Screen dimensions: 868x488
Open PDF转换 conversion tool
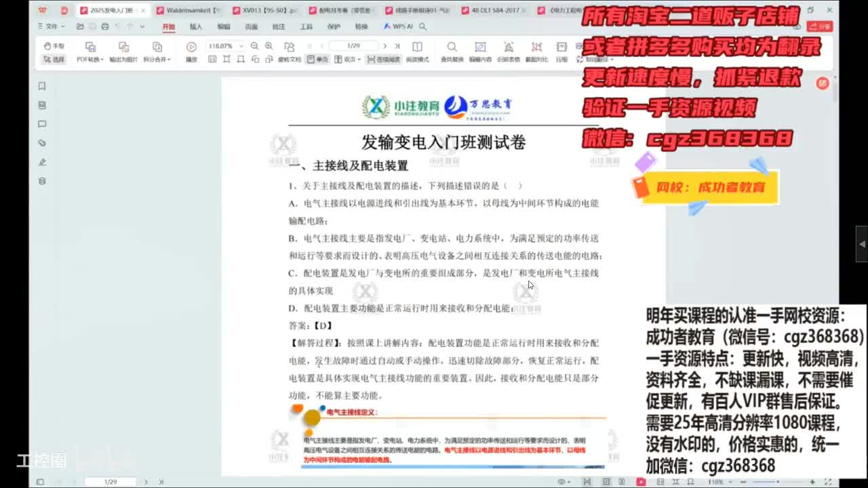coord(90,52)
